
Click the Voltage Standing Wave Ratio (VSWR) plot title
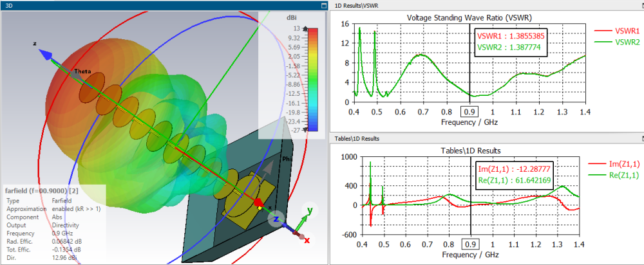469,17
